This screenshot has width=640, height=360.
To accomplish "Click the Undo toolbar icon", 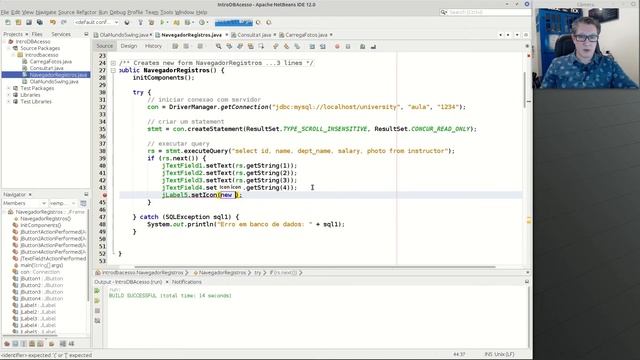I will pyautogui.click(x=53, y=22).
